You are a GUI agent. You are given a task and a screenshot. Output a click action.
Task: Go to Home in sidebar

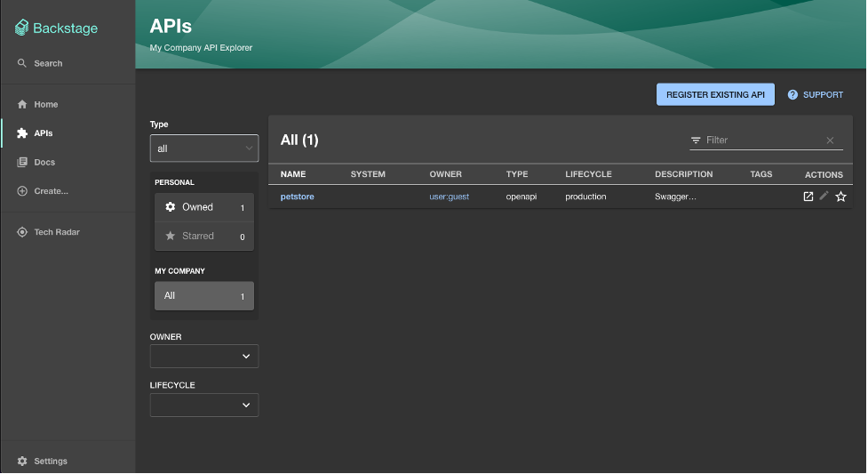tap(37, 104)
